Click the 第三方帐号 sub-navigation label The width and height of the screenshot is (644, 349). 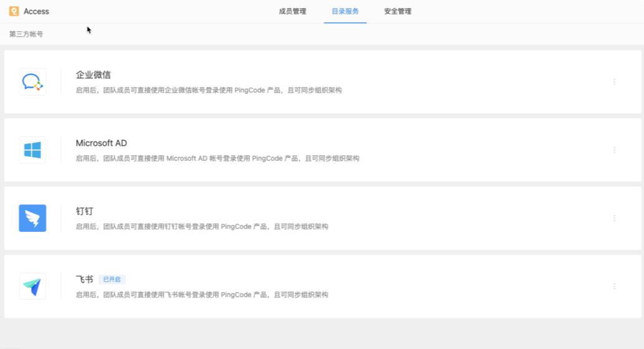pos(26,34)
